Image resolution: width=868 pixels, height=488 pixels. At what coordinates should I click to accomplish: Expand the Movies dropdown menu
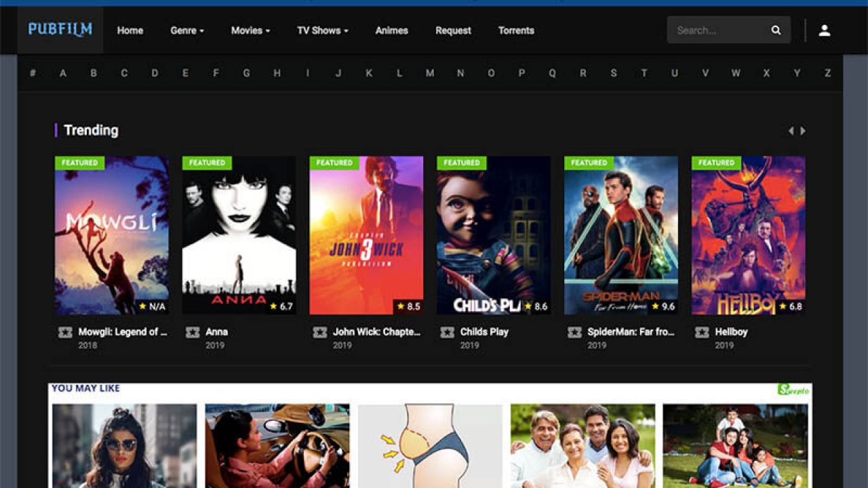click(250, 30)
